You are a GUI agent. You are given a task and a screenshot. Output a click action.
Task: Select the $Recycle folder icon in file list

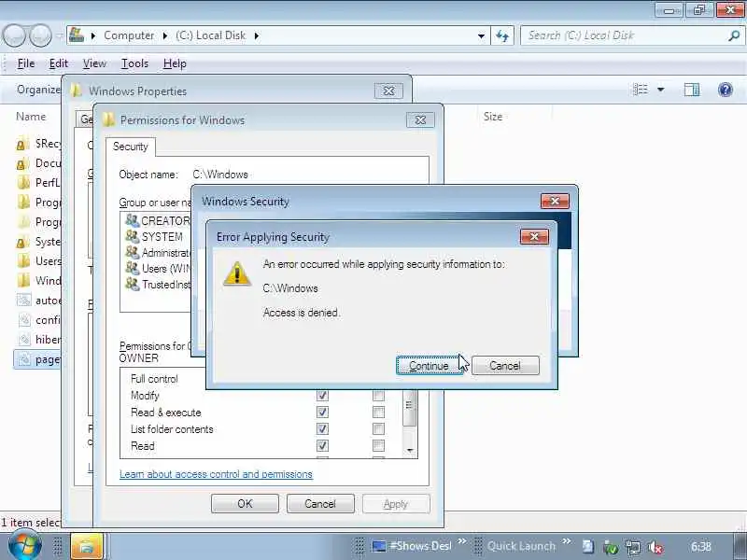pyautogui.click(x=21, y=144)
